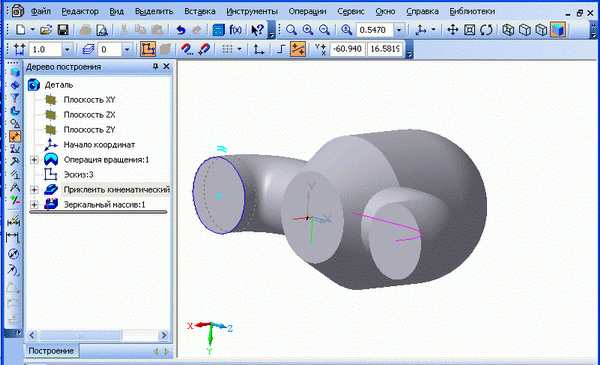This screenshot has height=365, width=600.
Task: Select the Pan (move view) arrows icon
Action: tap(453, 30)
